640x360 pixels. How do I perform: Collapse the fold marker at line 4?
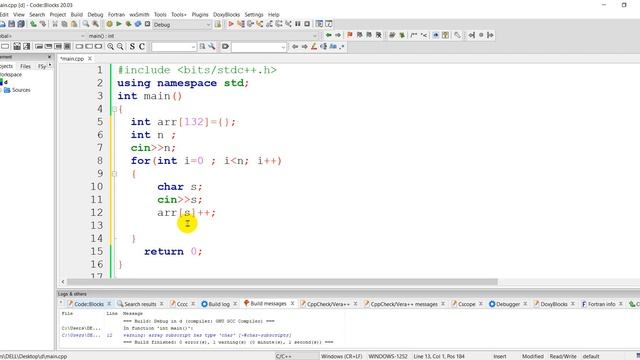coord(115,109)
